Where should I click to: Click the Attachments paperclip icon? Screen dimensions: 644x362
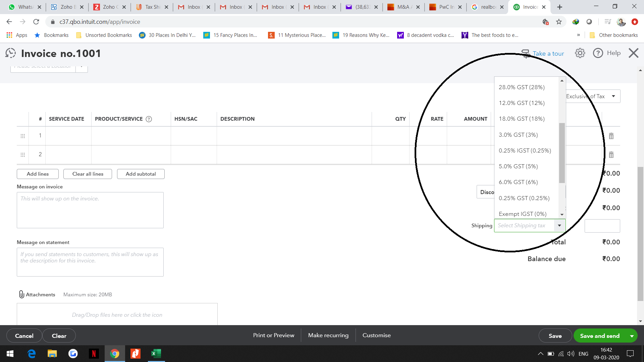(x=21, y=294)
